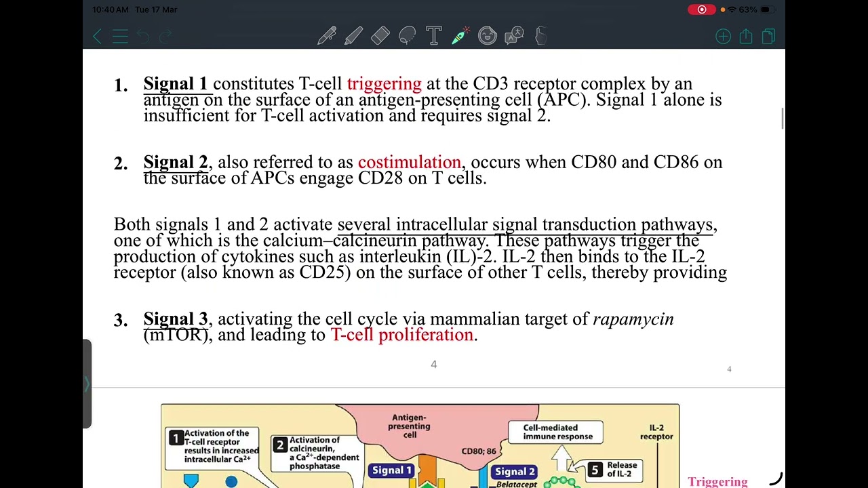Tap the Wi-Fi status icon
Viewport: 868px width, 488px height.
point(732,9)
